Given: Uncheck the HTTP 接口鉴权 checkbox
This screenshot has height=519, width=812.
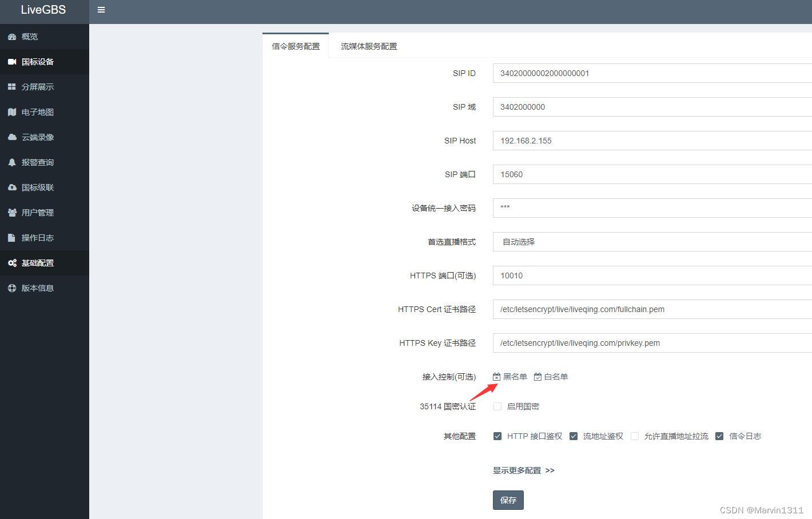Looking at the screenshot, I should (497, 436).
